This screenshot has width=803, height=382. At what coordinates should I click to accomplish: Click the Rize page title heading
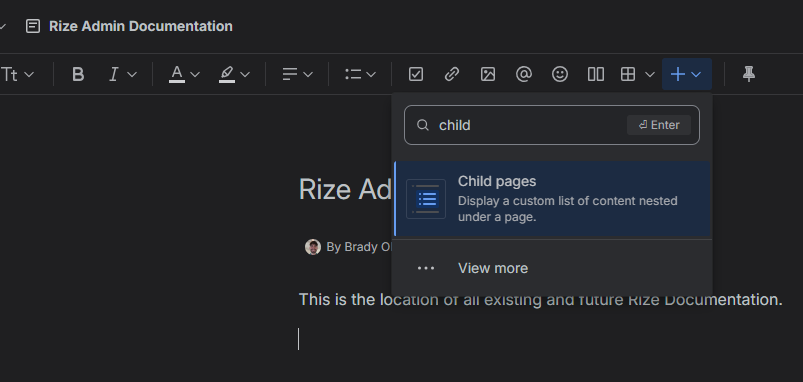pos(345,189)
